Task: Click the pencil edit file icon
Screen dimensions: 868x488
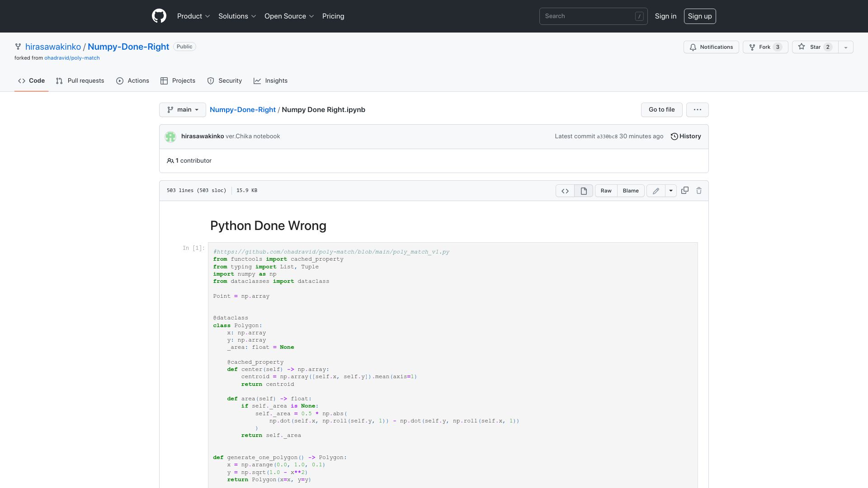Action: 656,191
